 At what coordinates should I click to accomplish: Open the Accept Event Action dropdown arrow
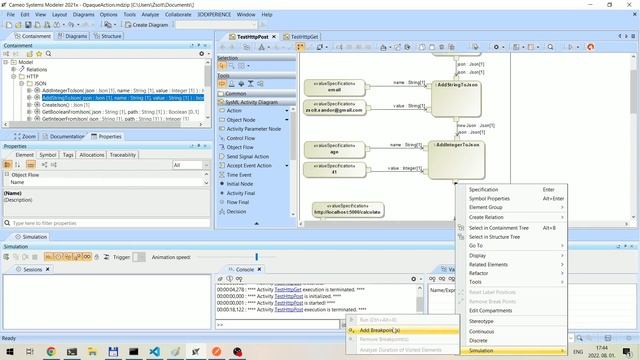click(x=287, y=165)
